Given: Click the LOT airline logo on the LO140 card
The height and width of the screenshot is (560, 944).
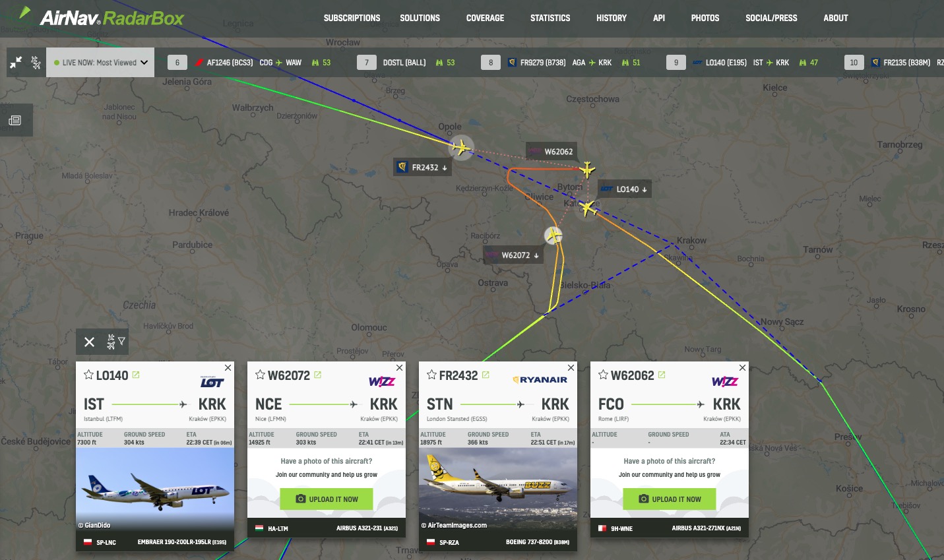Looking at the screenshot, I should tap(212, 381).
